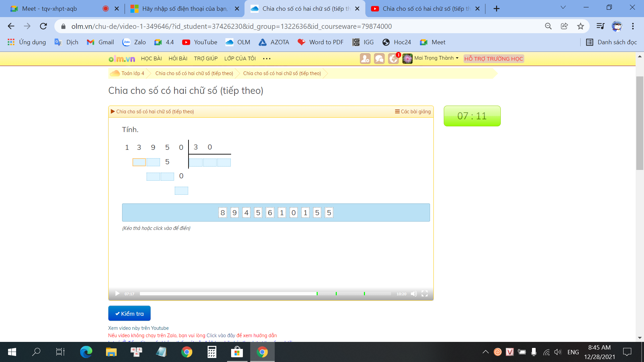This screenshot has width=644, height=362.
Task: Switch to the Meet tab
Action: click(x=49, y=9)
